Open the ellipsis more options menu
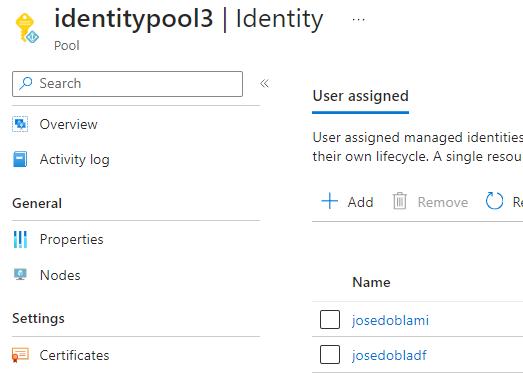523x379 pixels. tap(359, 20)
